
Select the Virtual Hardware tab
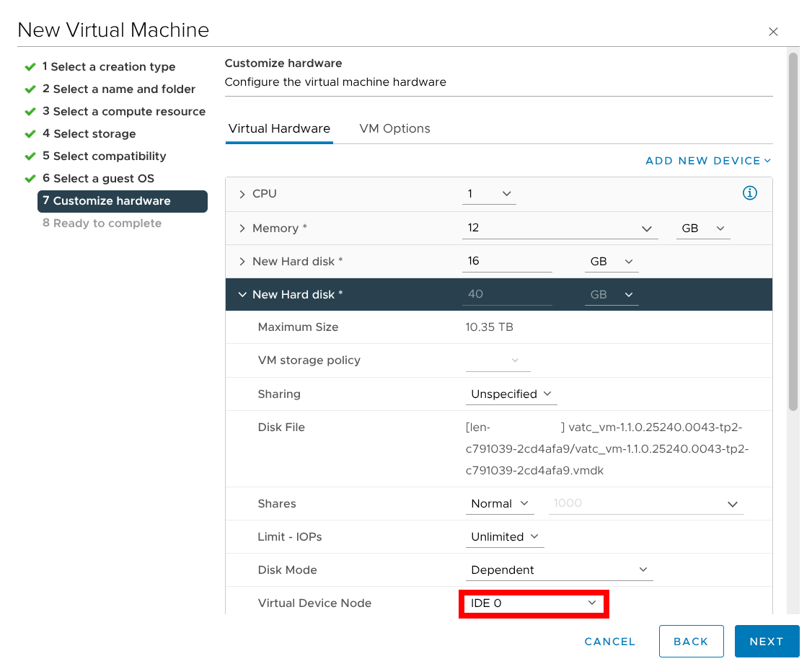279,129
